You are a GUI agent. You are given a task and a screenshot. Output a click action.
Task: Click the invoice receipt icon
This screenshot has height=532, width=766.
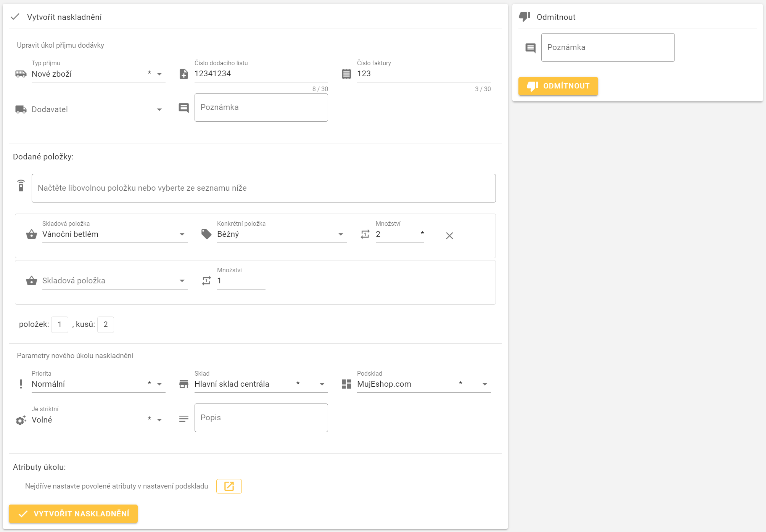tap(346, 74)
